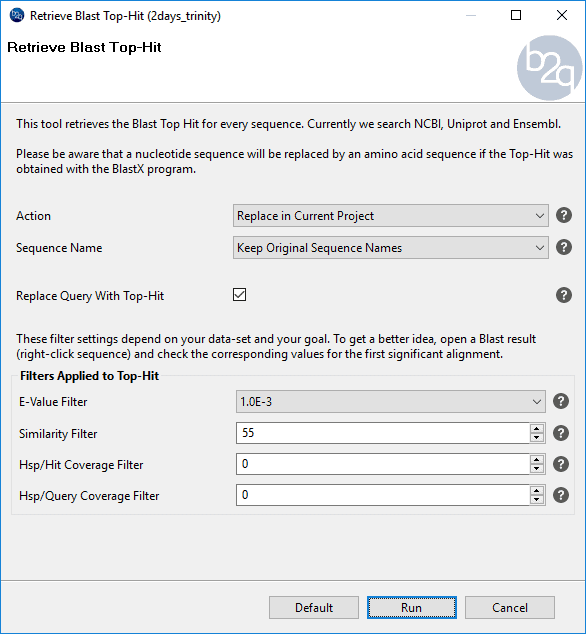Image resolution: width=586 pixels, height=634 pixels.
Task: Click the Run button
Action: tap(412, 607)
